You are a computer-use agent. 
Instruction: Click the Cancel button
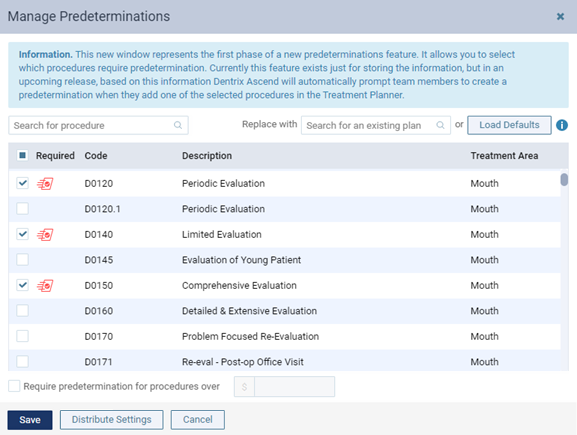click(x=198, y=420)
